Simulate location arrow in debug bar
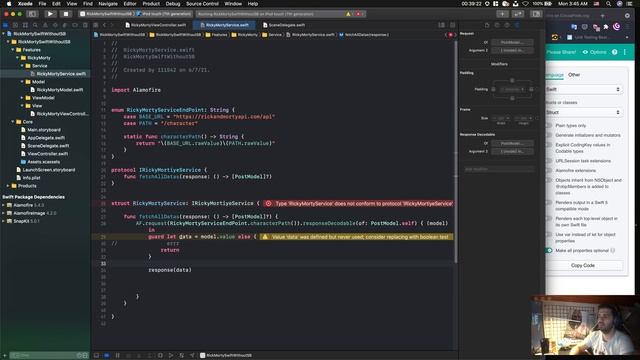 point(192,356)
